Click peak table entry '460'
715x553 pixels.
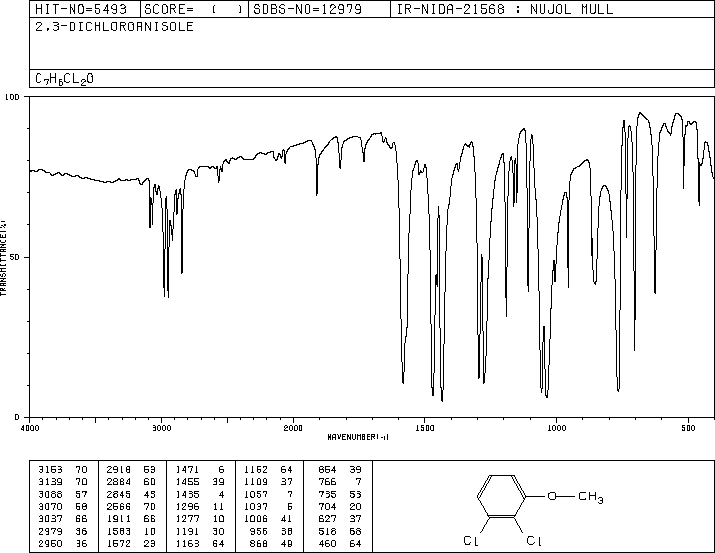coord(327,543)
